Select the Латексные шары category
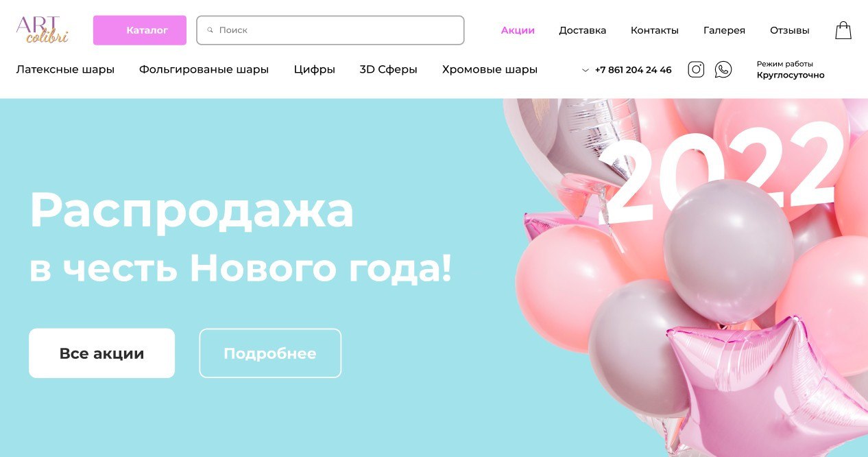 65,69
